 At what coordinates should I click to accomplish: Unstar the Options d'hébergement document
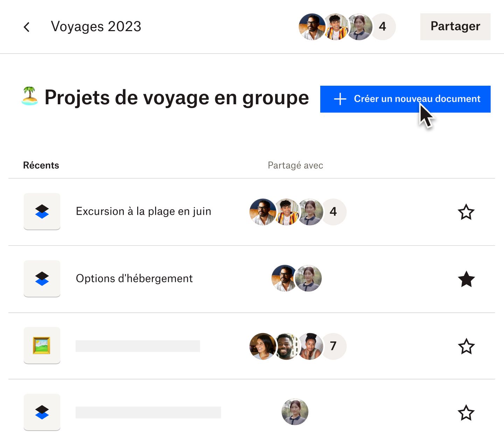pyautogui.click(x=466, y=279)
